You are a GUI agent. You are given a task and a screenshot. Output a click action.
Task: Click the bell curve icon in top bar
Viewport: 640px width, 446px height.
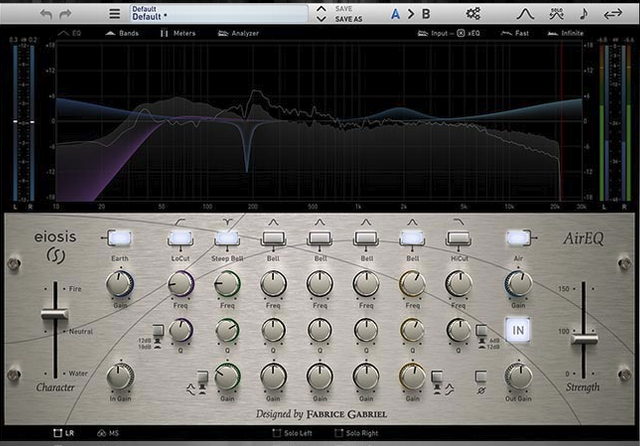coord(525,14)
